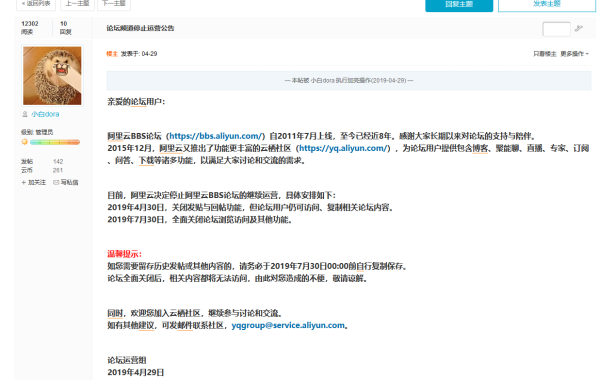Go to previous topic 上一主题
Image resolution: width=616 pixels, height=380 pixels.
coord(77,4)
